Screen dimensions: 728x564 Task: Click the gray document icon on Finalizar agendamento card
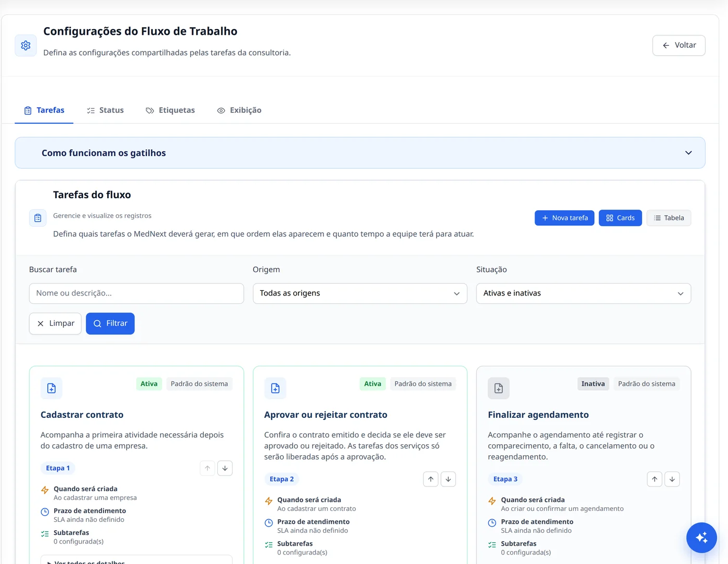pyautogui.click(x=499, y=388)
